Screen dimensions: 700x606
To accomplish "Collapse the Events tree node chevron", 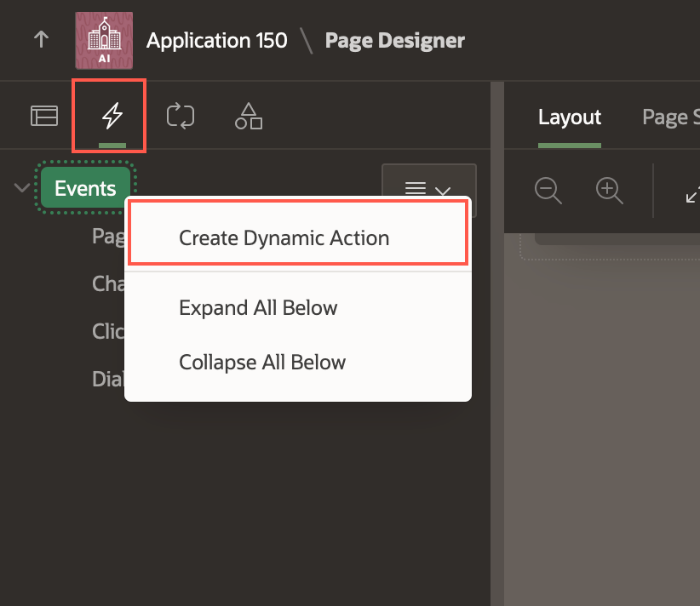I will (x=20, y=187).
